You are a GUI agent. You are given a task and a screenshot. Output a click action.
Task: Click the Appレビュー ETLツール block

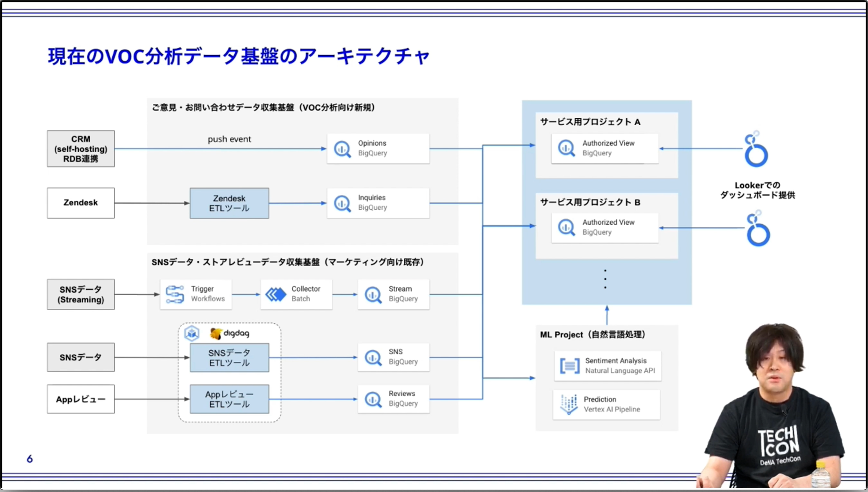pos(229,399)
